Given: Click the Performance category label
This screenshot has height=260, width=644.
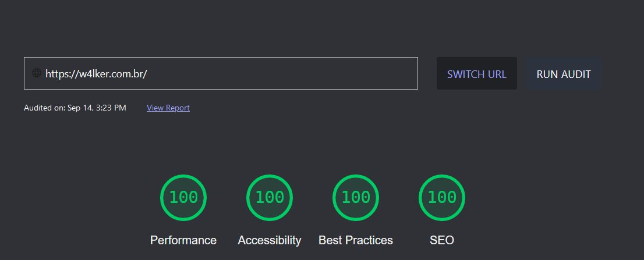Looking at the screenshot, I should pyautogui.click(x=183, y=240).
